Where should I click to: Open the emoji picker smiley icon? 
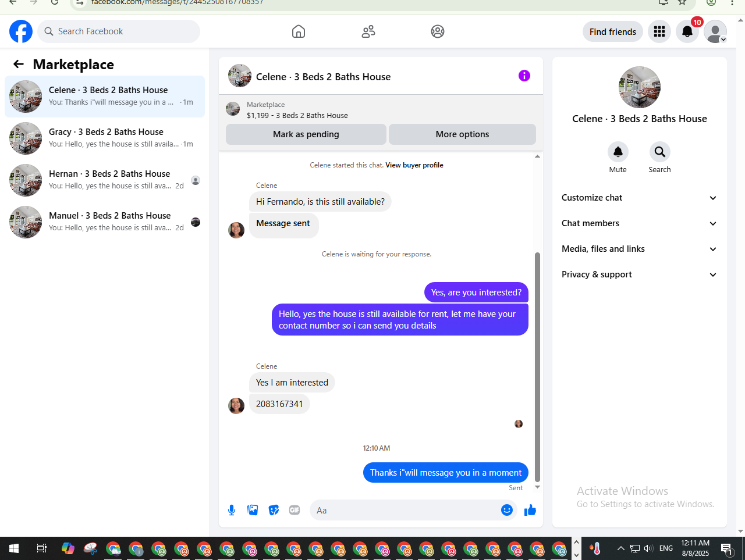click(x=507, y=510)
